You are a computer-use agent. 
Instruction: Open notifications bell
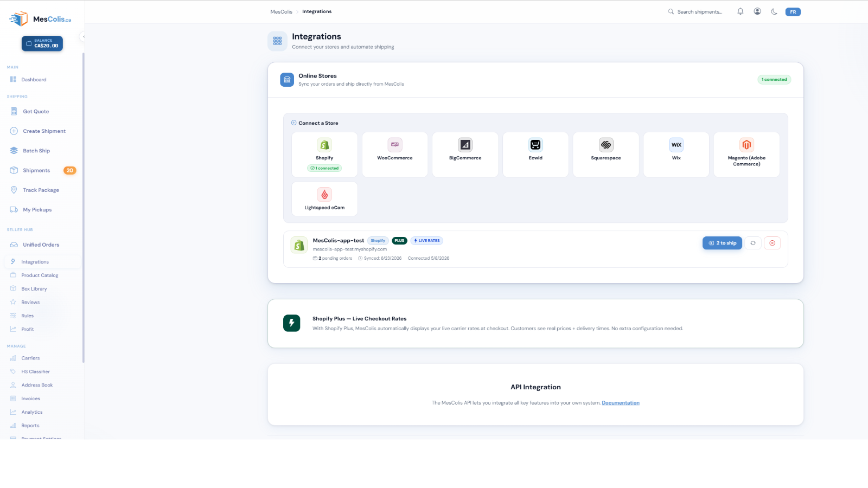(741, 11)
